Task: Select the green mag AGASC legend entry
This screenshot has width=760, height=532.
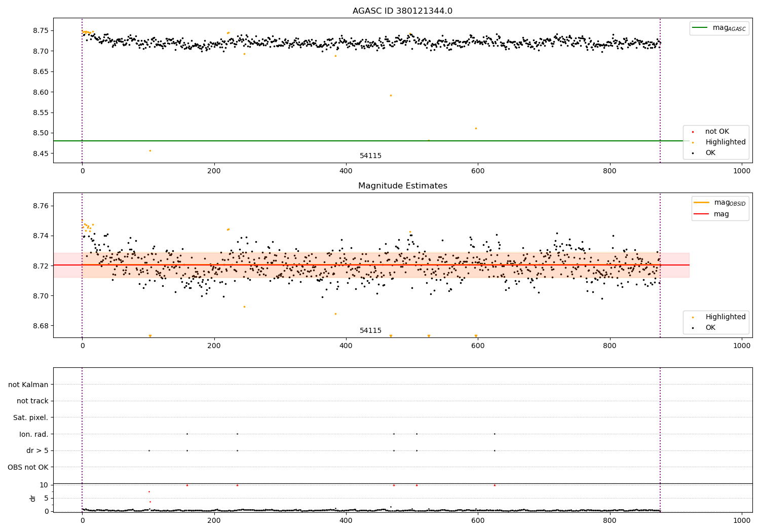Action: coord(719,28)
